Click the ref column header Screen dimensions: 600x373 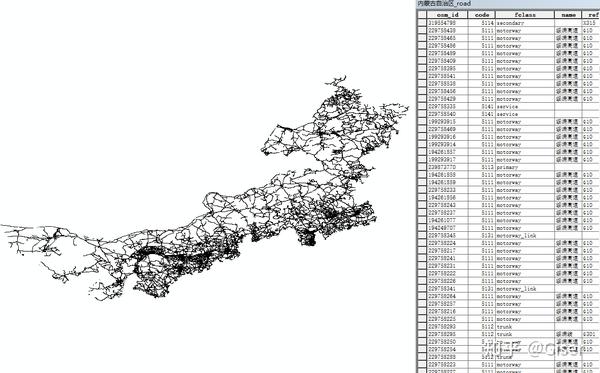click(591, 15)
